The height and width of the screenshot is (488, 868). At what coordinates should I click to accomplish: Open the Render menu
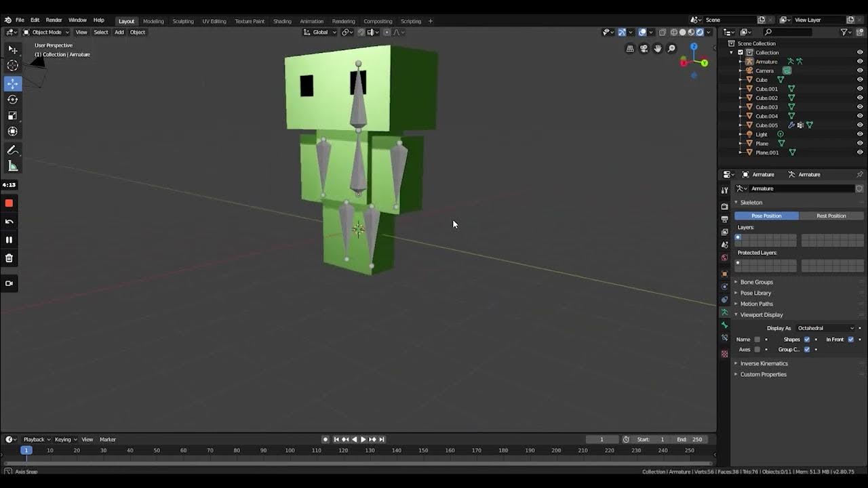click(x=54, y=20)
